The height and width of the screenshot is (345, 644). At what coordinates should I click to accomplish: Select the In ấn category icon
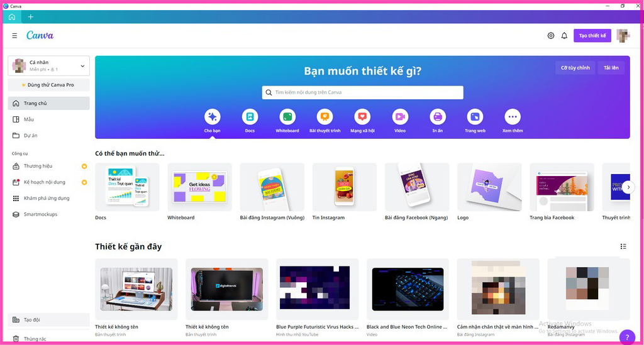(438, 117)
